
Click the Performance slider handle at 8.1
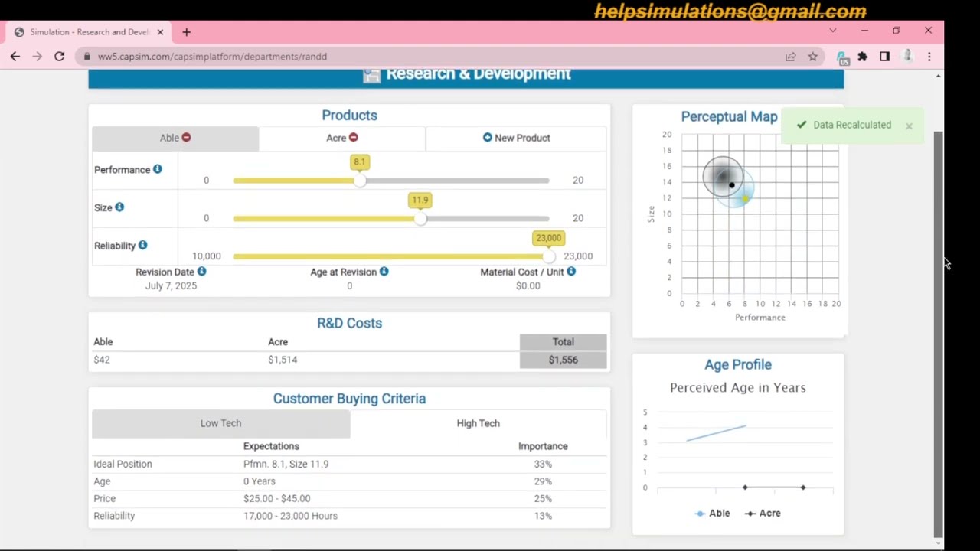coord(360,181)
